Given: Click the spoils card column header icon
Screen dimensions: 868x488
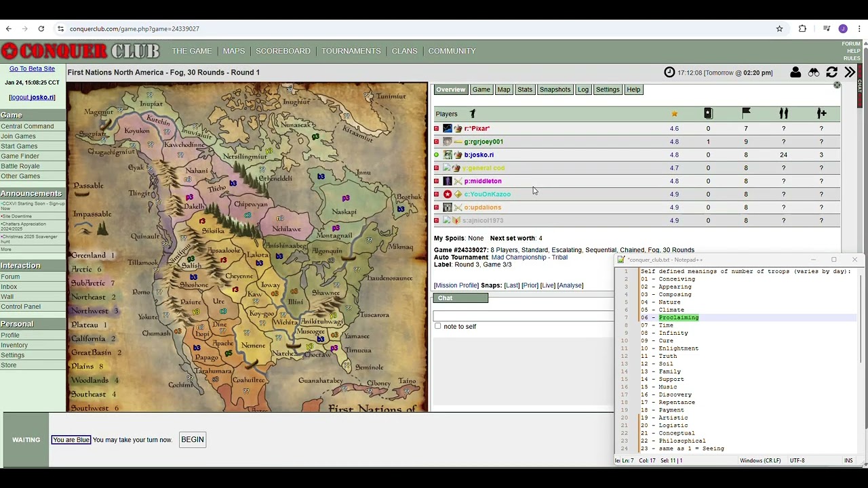Looking at the screenshot, I should [708, 114].
